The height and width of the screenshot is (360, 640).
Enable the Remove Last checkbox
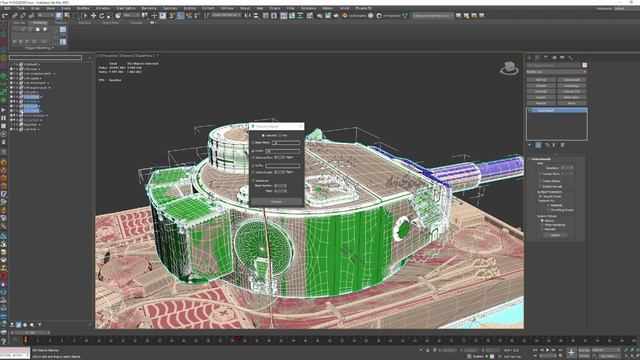[x=253, y=172]
